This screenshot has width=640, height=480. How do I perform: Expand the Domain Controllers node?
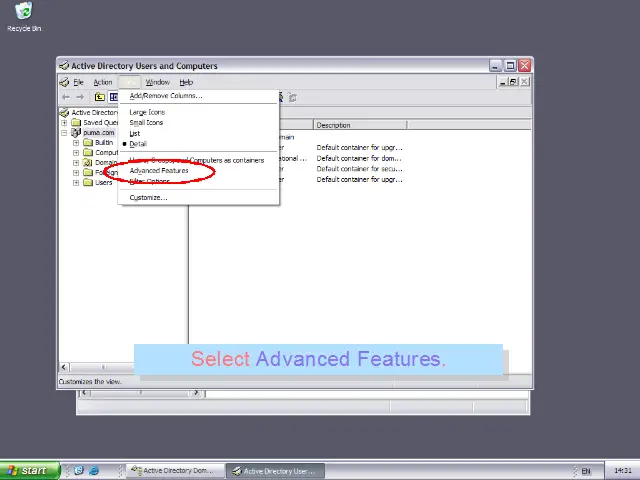coord(76,162)
